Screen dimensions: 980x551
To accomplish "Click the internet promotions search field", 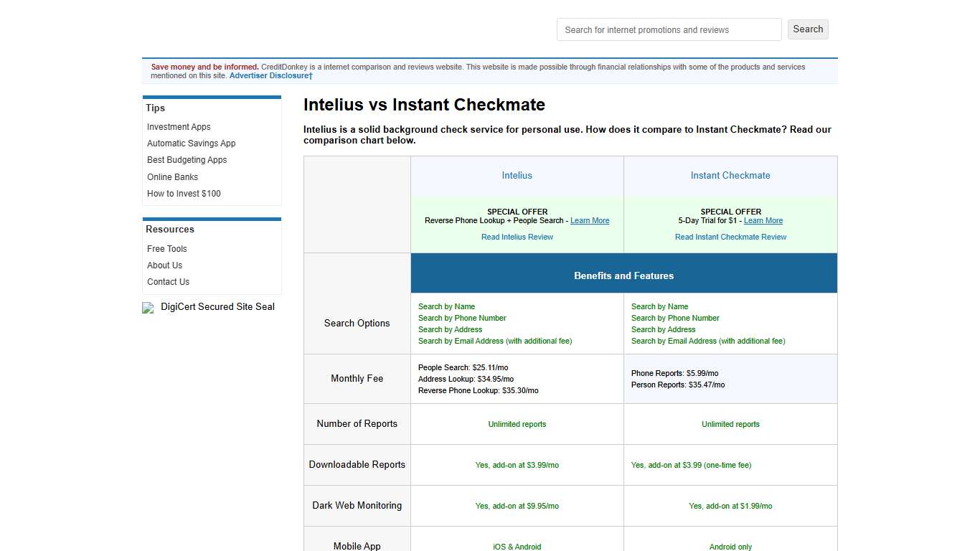I will pos(669,29).
